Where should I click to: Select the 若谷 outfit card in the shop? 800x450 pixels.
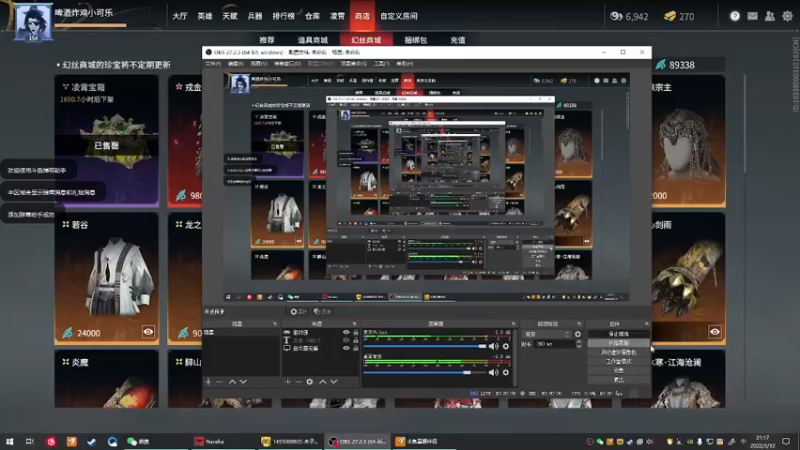pyautogui.click(x=107, y=278)
